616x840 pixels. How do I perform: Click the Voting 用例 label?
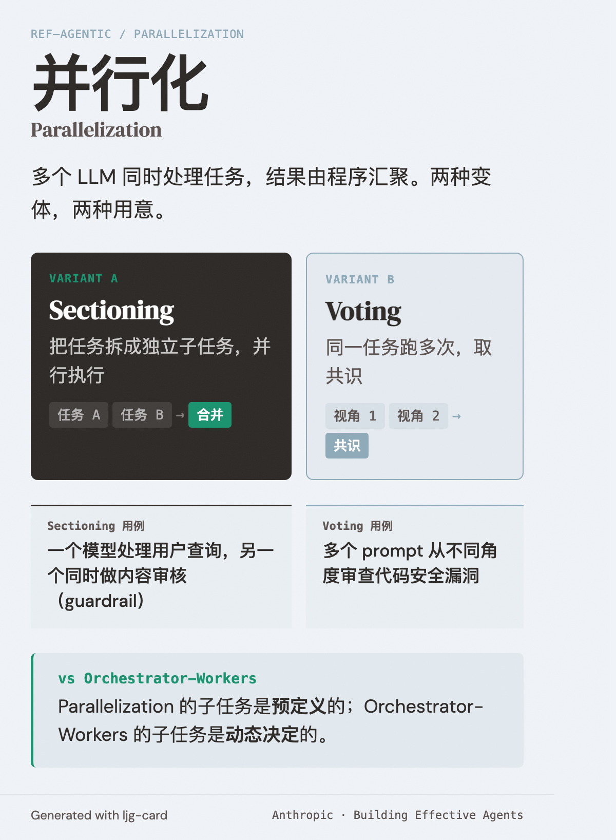point(357,526)
